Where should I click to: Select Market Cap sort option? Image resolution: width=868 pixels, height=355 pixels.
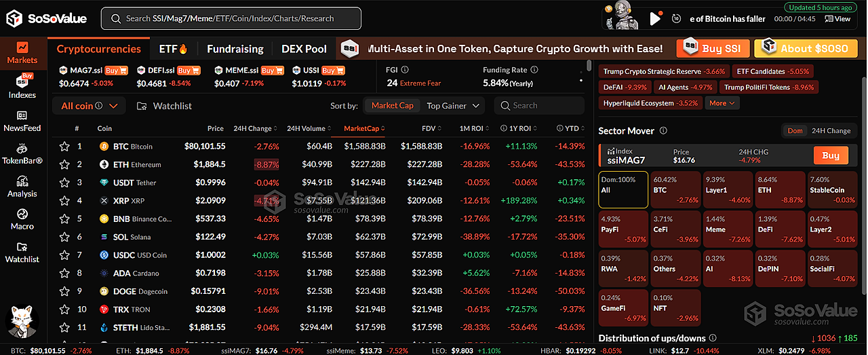point(392,106)
